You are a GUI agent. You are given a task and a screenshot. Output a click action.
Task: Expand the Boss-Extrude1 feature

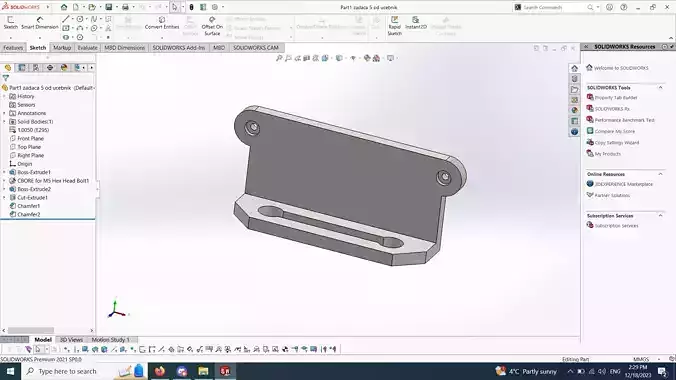[4, 172]
